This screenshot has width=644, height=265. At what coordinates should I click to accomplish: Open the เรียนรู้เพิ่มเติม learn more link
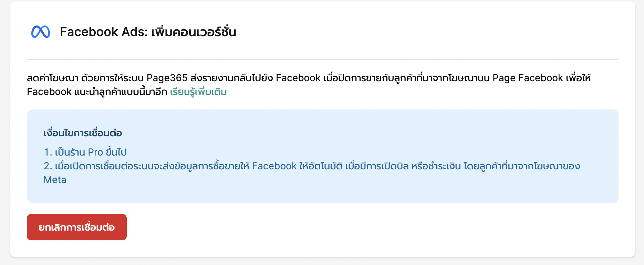coord(198,92)
